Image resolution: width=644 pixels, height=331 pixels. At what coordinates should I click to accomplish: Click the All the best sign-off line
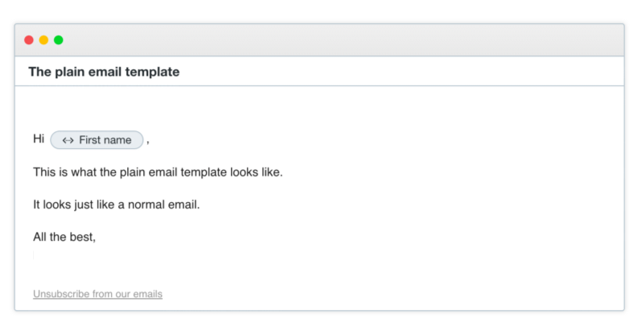click(x=64, y=237)
